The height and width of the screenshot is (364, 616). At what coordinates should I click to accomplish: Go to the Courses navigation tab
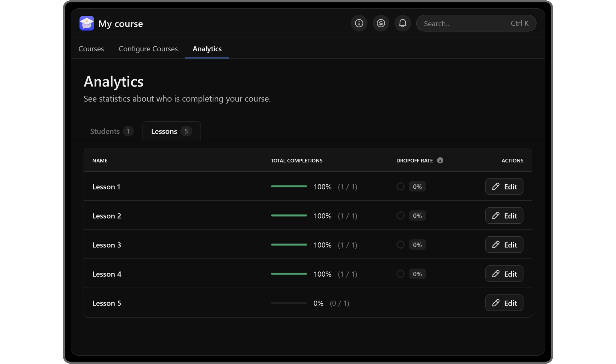[91, 49]
